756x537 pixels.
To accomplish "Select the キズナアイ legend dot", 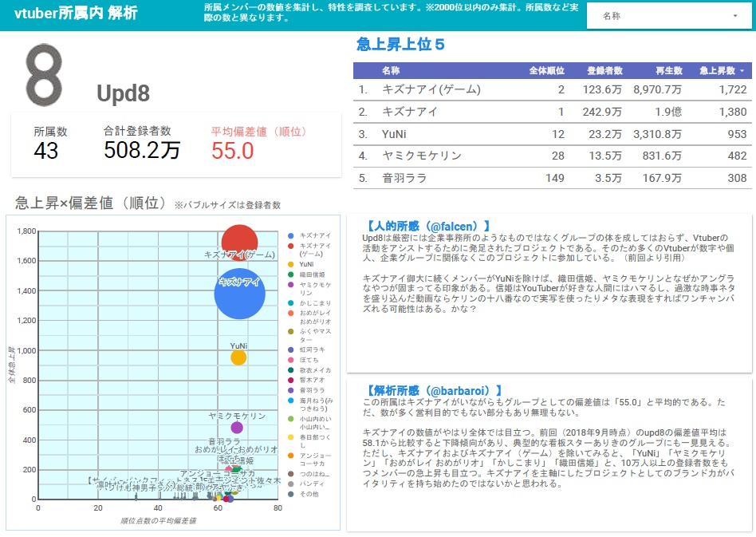I will click(290, 235).
